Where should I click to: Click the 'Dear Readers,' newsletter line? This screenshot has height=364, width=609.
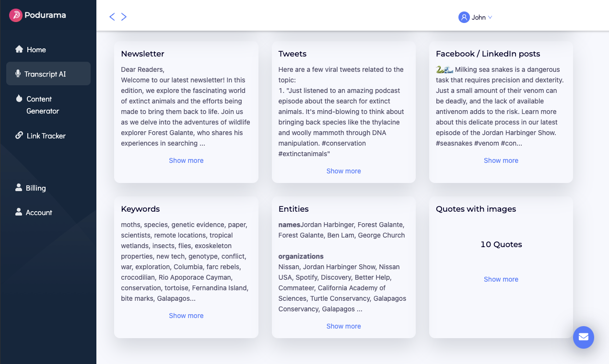(x=142, y=69)
